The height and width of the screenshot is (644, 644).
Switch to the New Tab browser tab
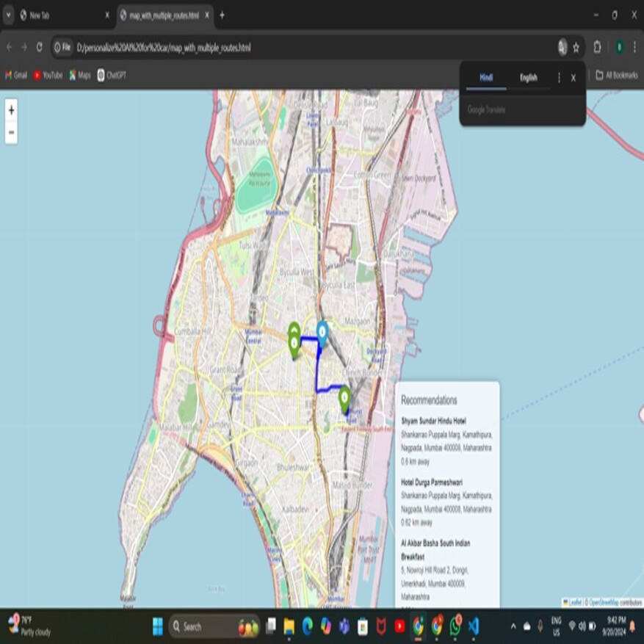point(65,15)
